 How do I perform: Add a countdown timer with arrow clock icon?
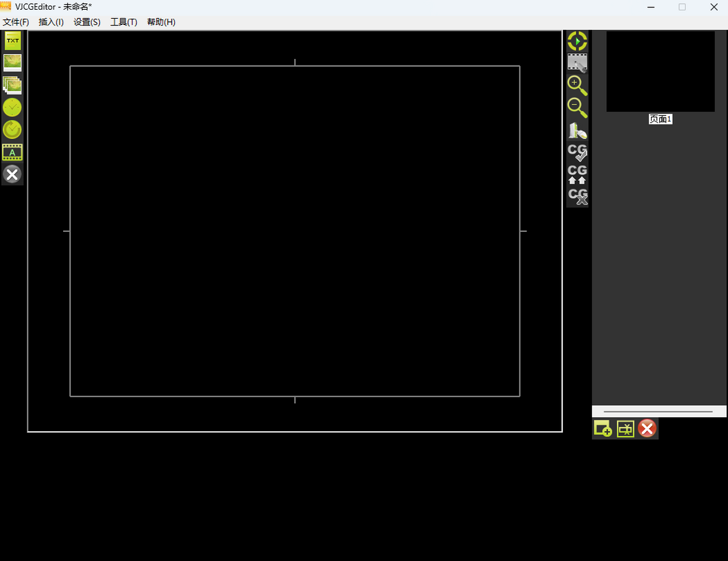pyautogui.click(x=12, y=129)
